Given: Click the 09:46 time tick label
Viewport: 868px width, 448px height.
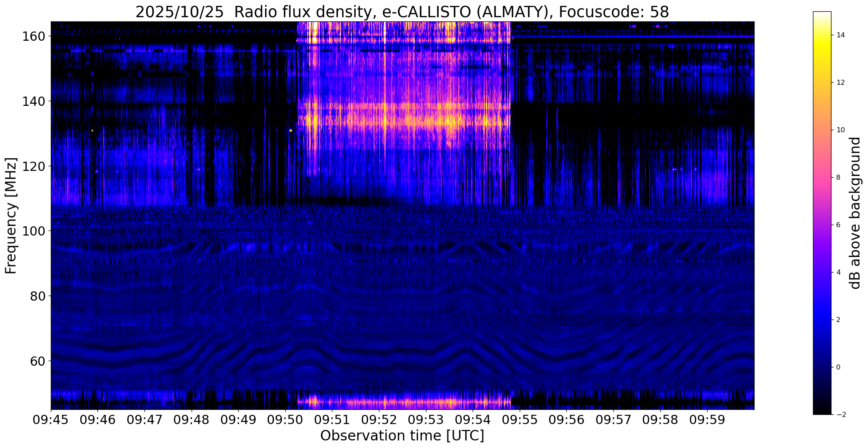Looking at the screenshot, I should coord(98,420).
